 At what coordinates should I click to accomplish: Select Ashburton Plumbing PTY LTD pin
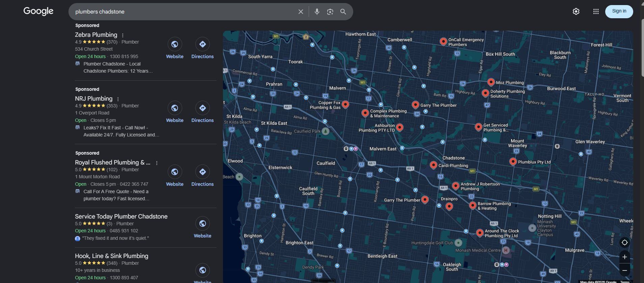point(399,127)
